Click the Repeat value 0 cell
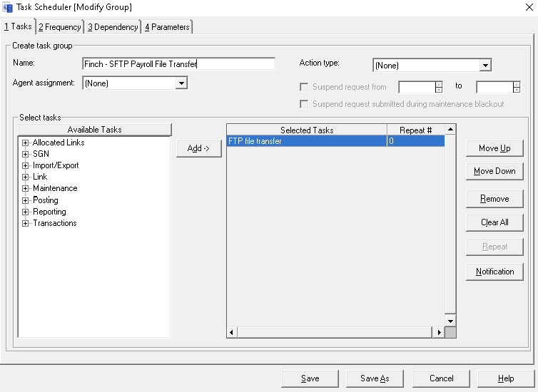 point(416,141)
